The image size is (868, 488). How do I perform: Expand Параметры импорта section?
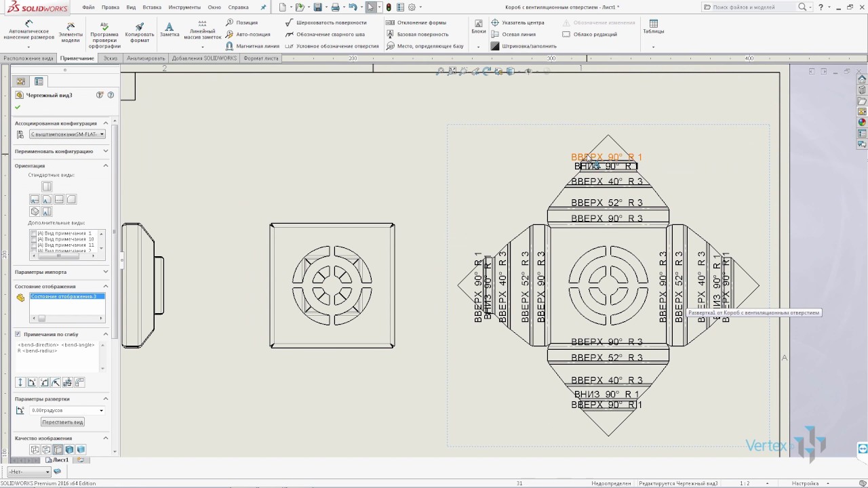click(105, 272)
